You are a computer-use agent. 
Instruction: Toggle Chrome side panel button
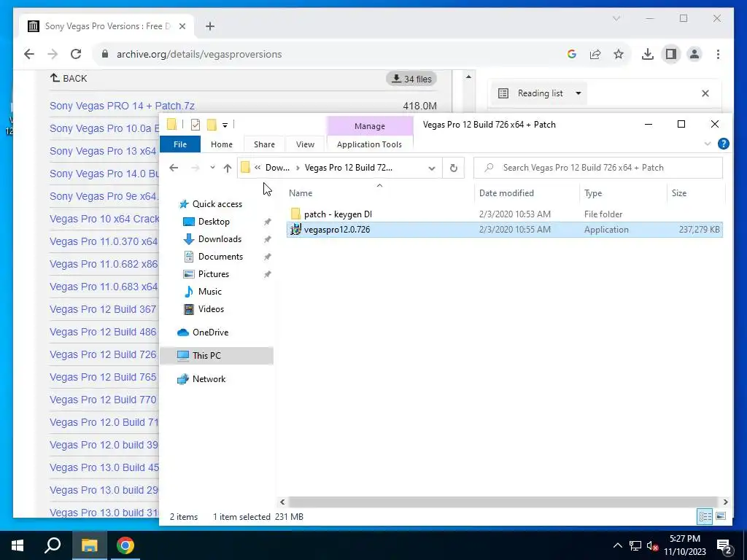pos(671,54)
